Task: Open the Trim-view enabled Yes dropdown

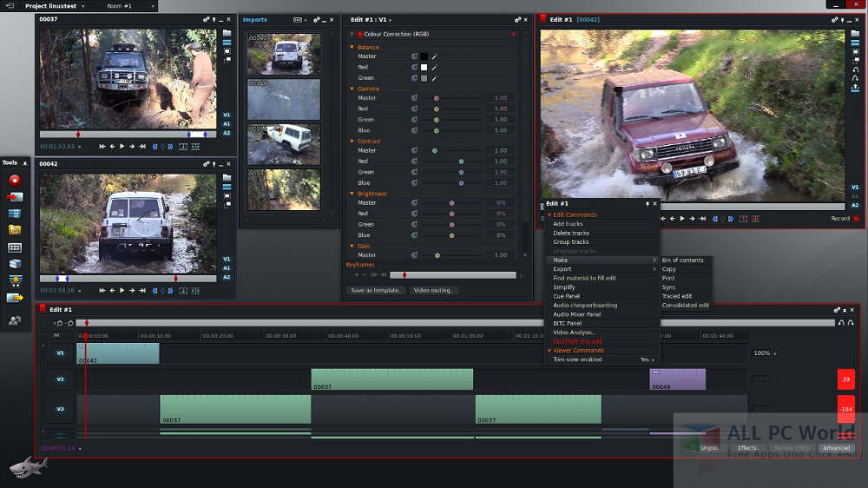Action: click(647, 359)
